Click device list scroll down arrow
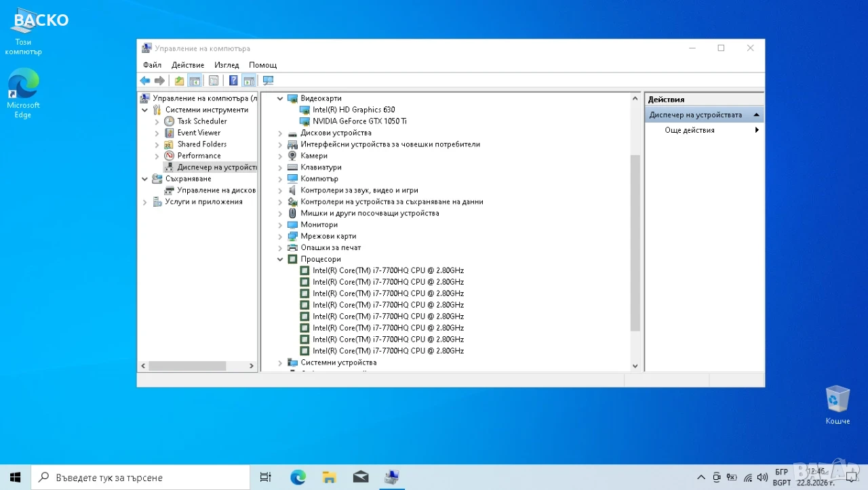This screenshot has width=868, height=490. pyautogui.click(x=635, y=366)
